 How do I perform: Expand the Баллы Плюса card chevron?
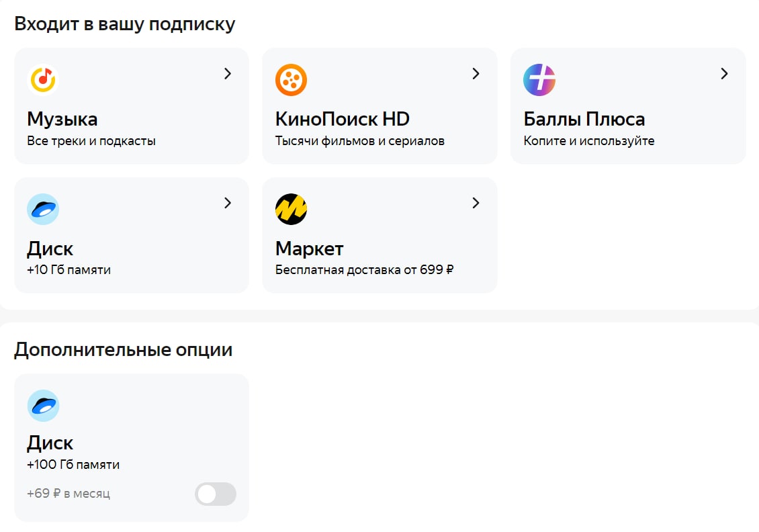point(724,74)
